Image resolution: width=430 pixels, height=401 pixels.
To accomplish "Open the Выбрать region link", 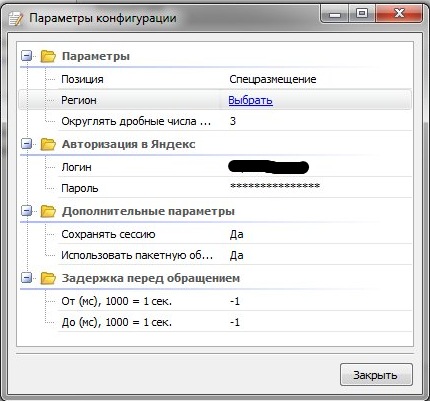I will [251, 100].
